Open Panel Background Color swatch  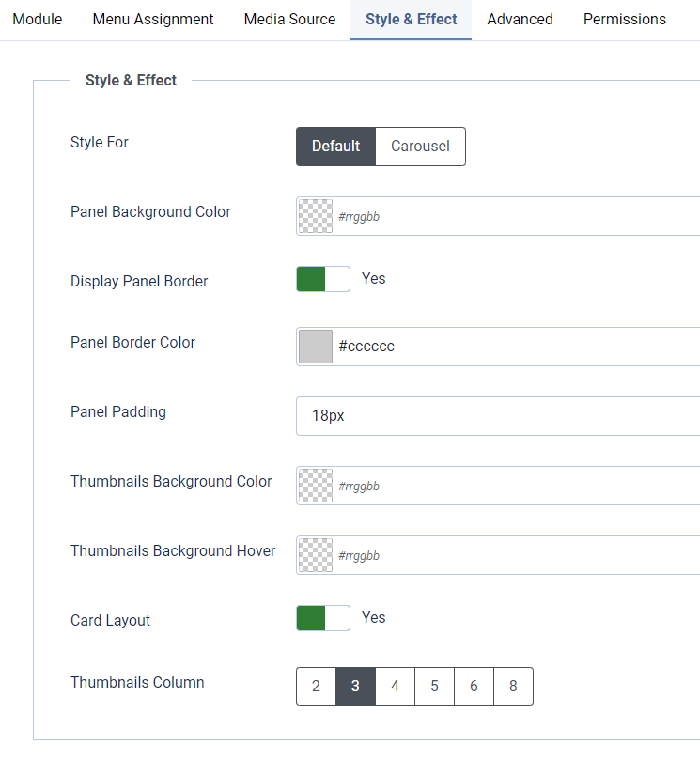(316, 216)
